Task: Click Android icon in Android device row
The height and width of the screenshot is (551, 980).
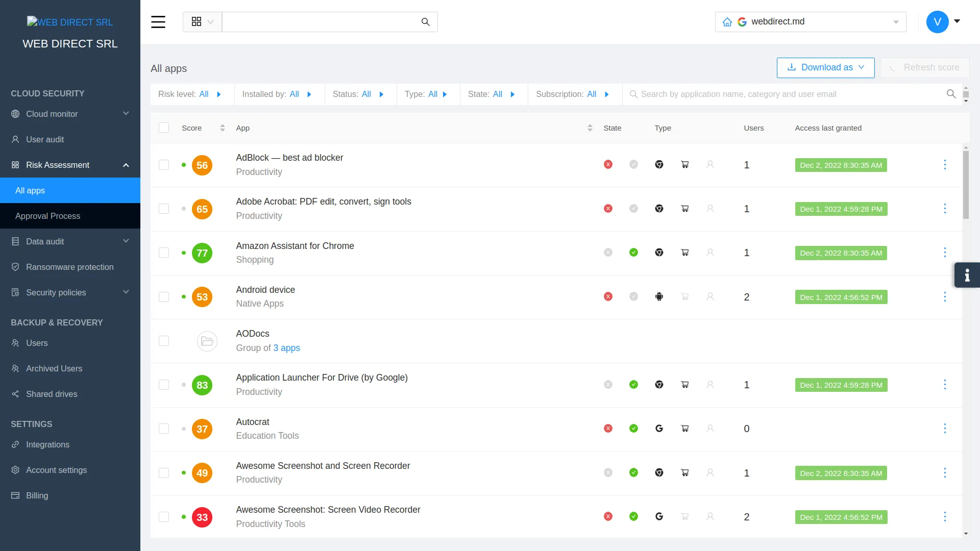Action: coord(659,297)
